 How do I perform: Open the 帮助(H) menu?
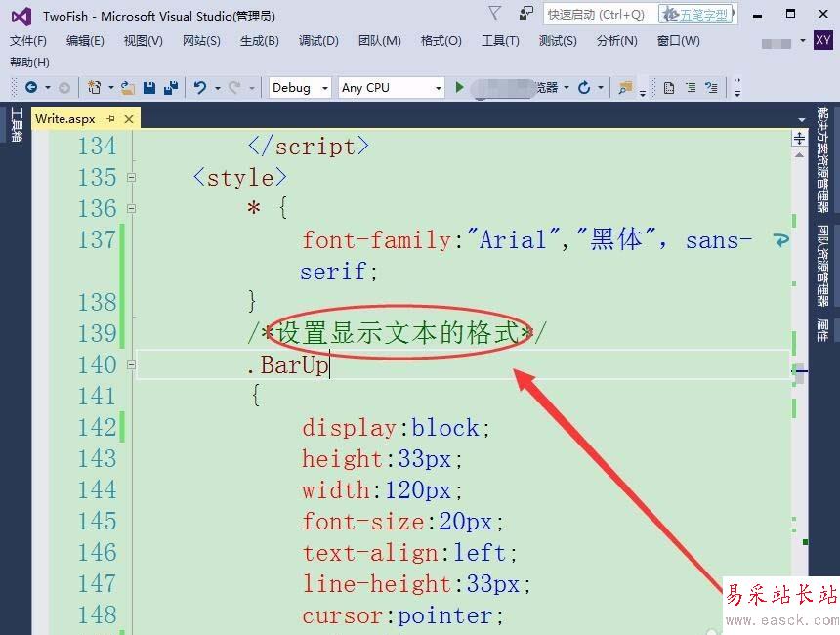(29, 63)
